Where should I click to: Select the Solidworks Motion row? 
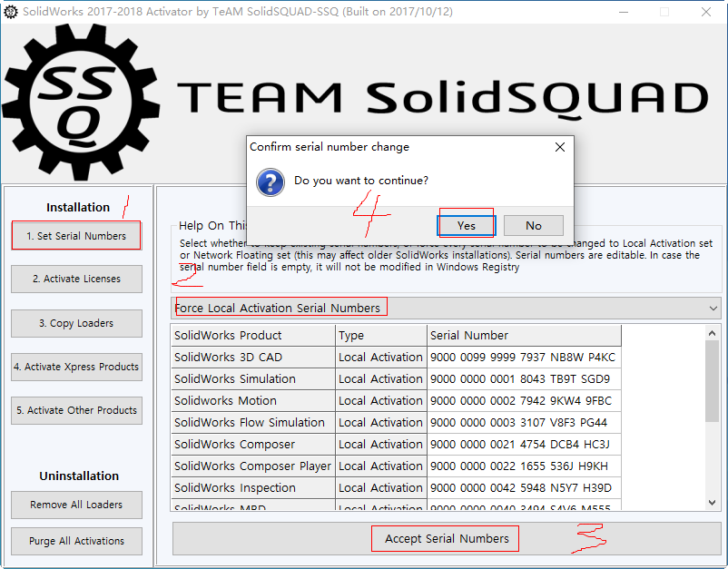[x=396, y=401]
